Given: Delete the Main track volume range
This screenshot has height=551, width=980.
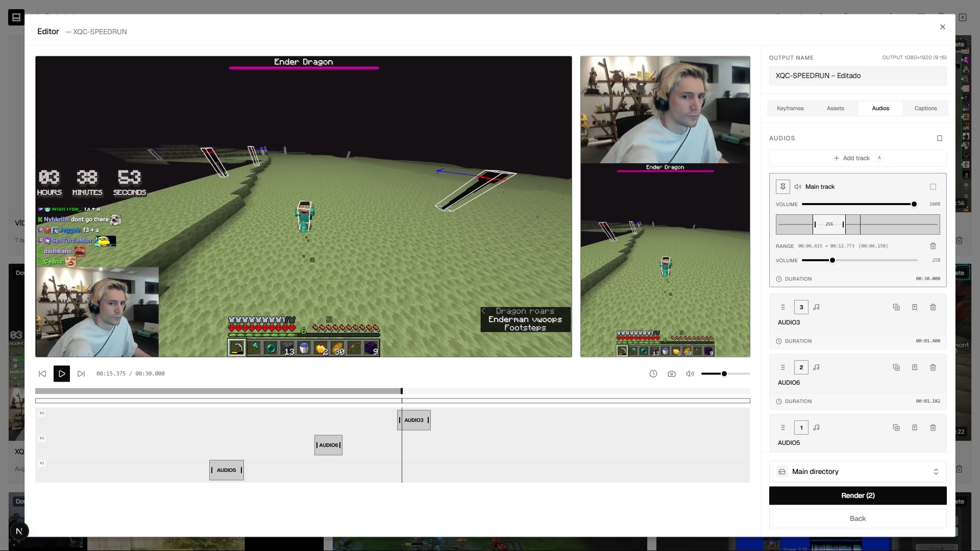Looking at the screenshot, I should [x=933, y=246].
